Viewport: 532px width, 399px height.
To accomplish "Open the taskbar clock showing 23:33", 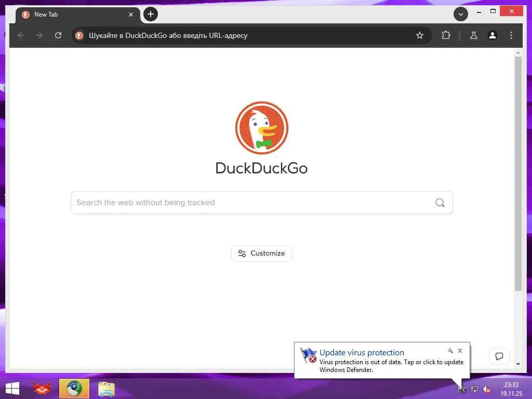I will pyautogui.click(x=511, y=389).
